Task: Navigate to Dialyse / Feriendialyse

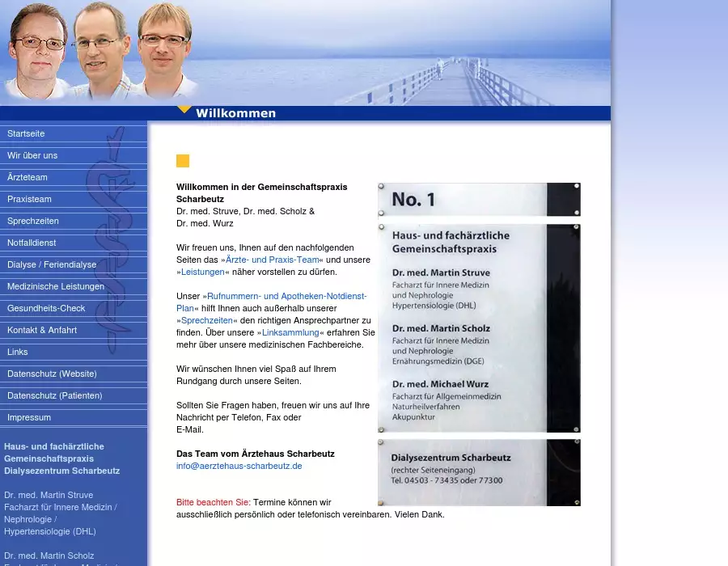Action: coord(52,264)
